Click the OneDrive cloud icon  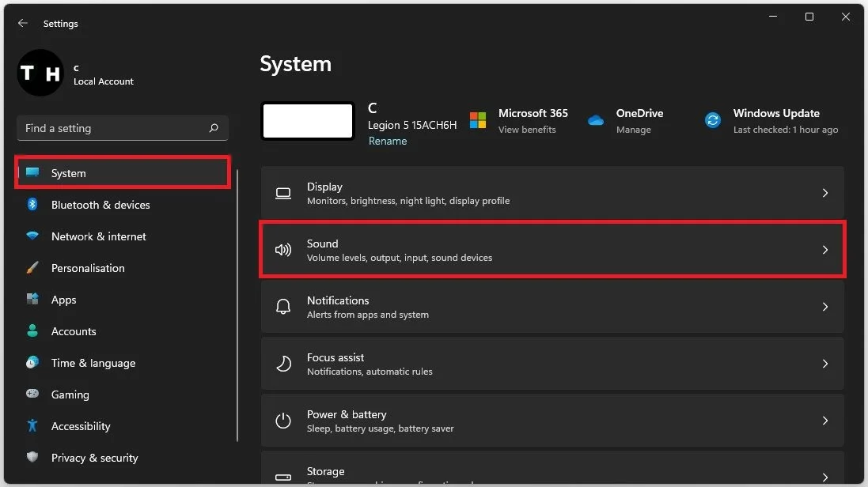pos(596,120)
